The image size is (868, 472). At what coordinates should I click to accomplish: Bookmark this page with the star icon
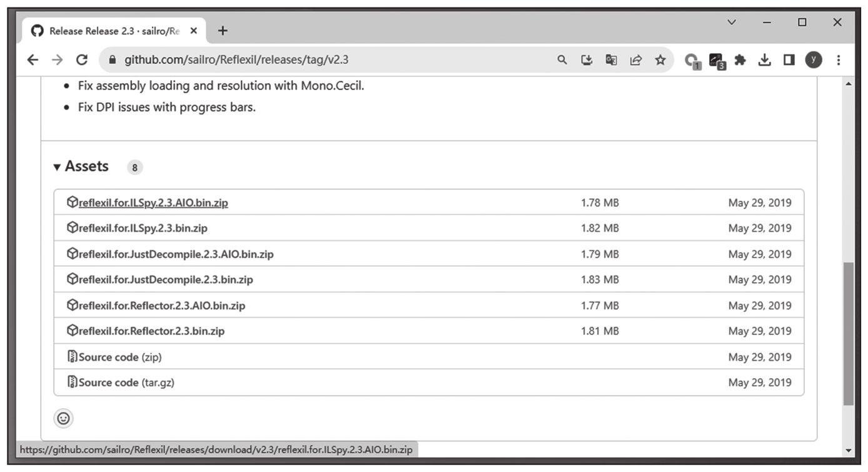click(660, 60)
